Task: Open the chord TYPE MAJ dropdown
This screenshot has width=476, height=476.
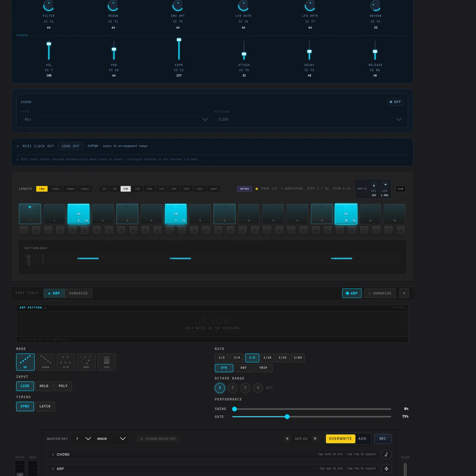Action: click(x=115, y=119)
